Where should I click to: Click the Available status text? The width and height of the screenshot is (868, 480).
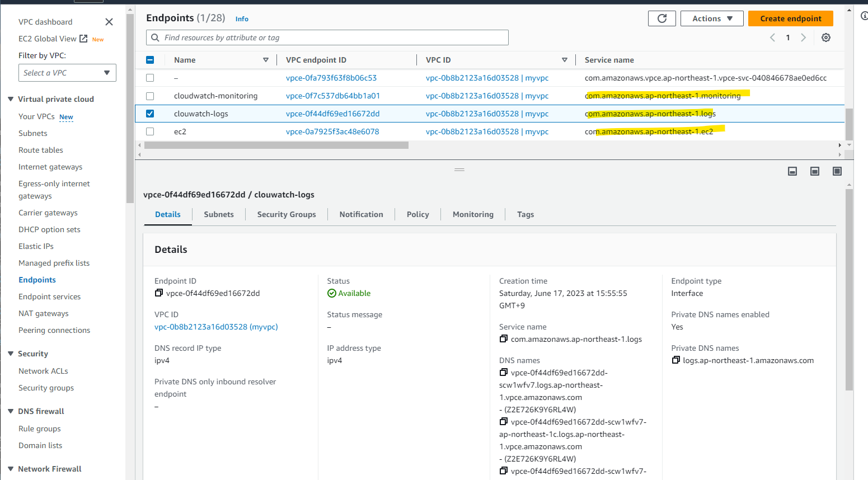[354, 293]
